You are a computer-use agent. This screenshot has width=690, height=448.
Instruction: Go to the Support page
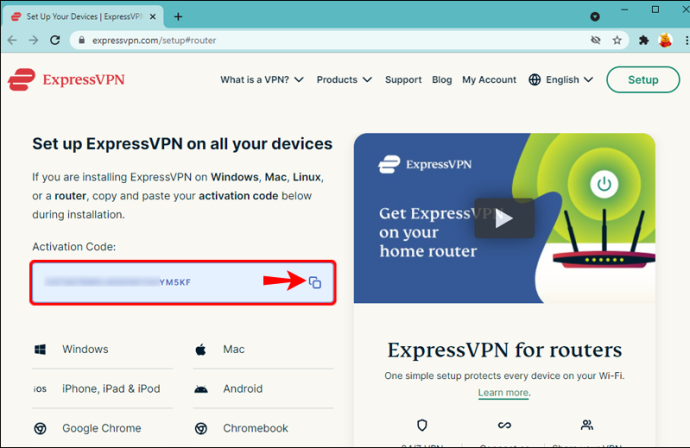[403, 80]
